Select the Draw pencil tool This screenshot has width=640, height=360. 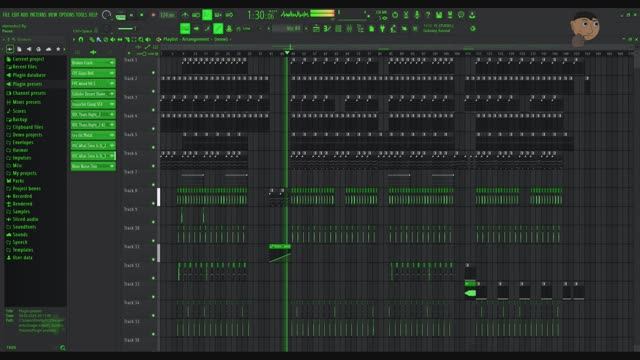[x=92, y=40]
